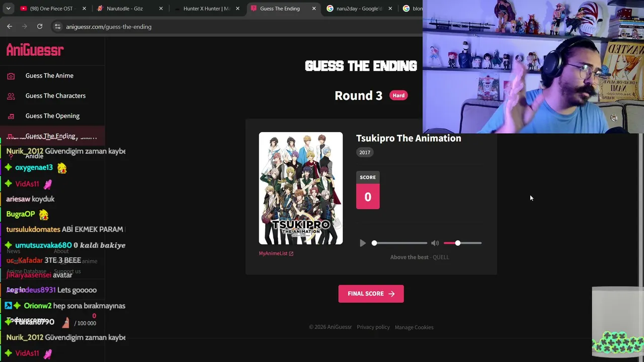Switch to the naru2day Google tab

tap(360, 9)
